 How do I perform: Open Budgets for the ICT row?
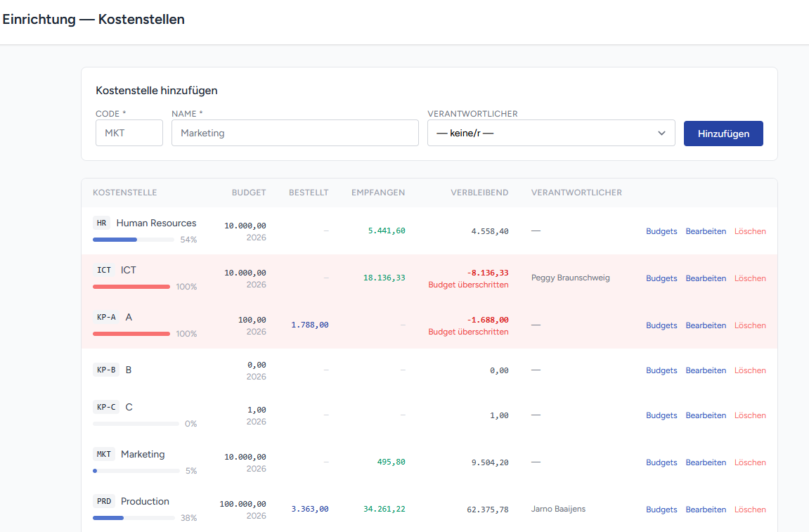[x=661, y=278]
